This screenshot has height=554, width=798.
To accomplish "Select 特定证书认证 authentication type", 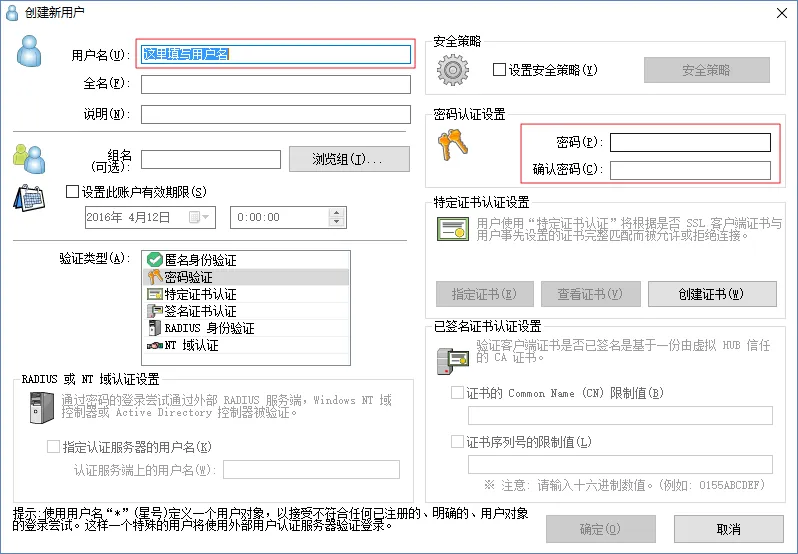I will pos(246,294).
